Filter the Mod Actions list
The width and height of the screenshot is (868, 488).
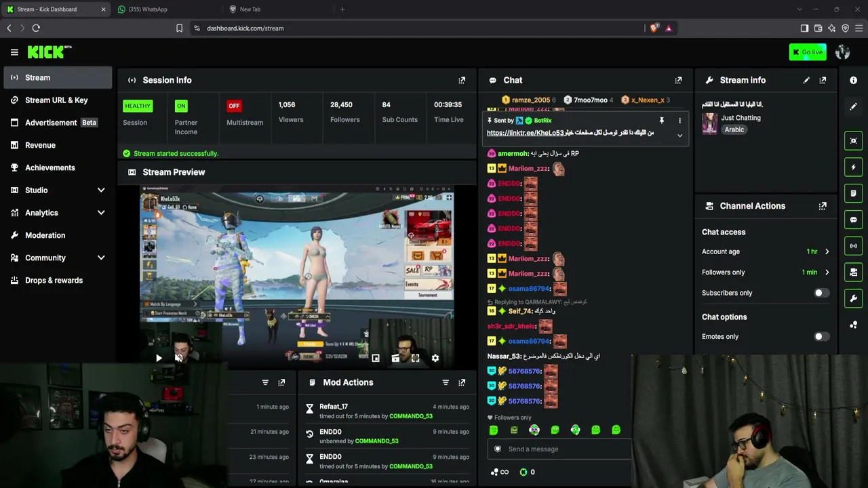(446, 382)
